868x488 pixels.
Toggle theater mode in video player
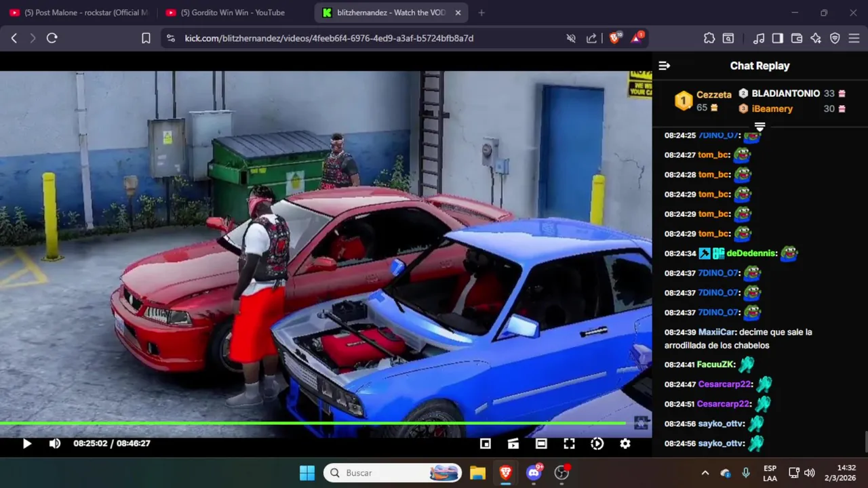coord(541,444)
